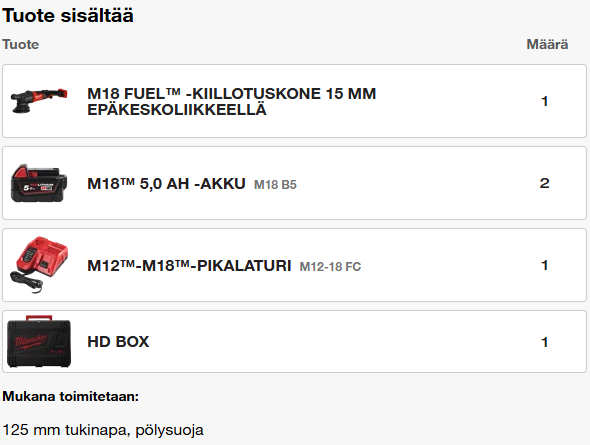Click the Tuote column header

[x=21, y=44]
